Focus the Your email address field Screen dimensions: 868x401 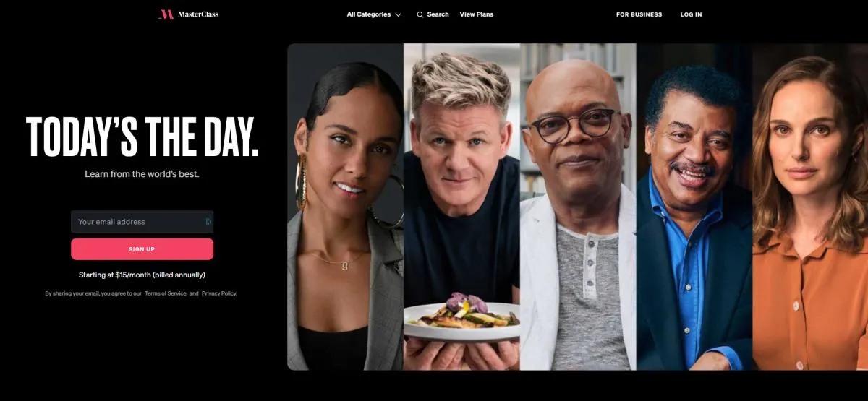[x=142, y=222]
